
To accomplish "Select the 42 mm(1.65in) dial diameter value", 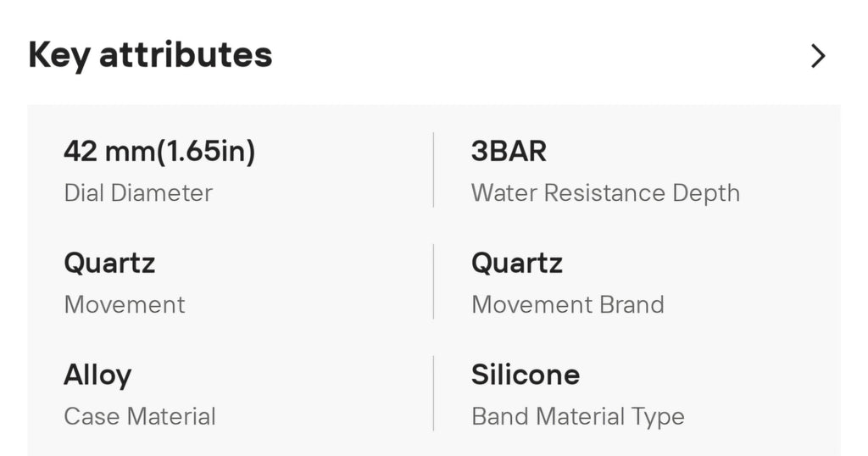I will click(159, 152).
